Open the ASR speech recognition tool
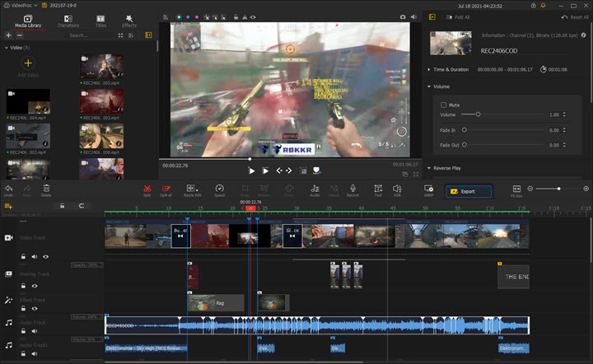593x364 pixels. click(x=397, y=190)
